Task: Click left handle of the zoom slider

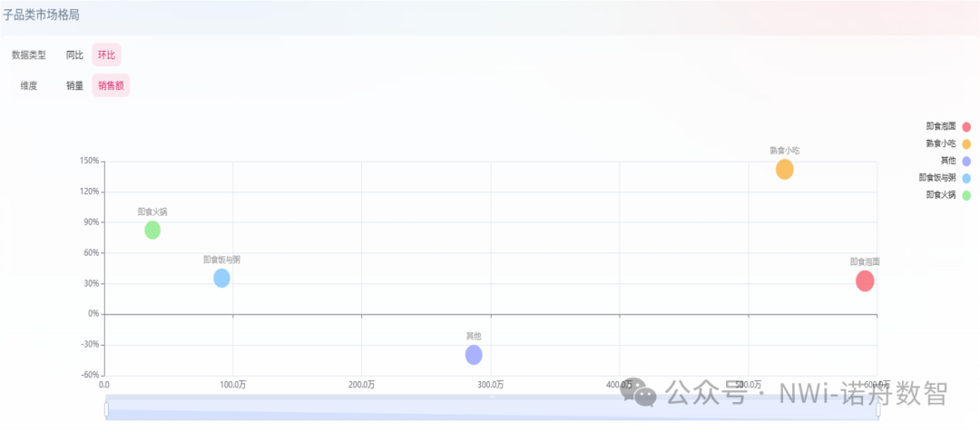Action: pos(106,410)
